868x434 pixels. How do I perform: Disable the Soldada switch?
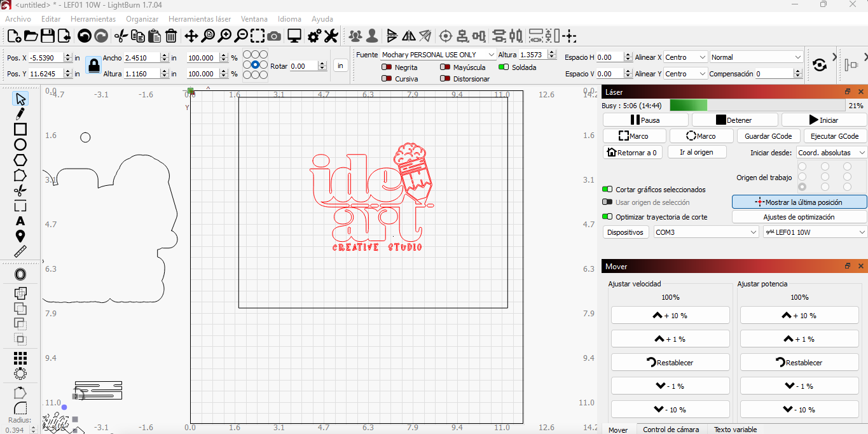(503, 67)
